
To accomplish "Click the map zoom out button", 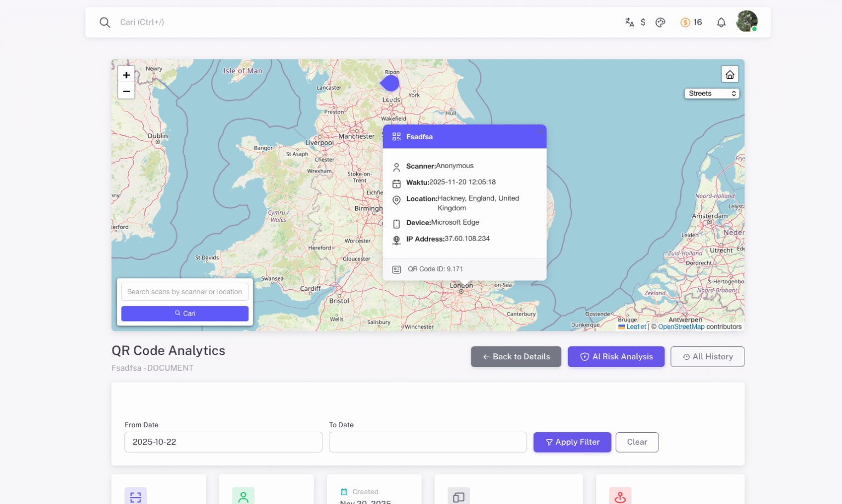I will click(126, 91).
